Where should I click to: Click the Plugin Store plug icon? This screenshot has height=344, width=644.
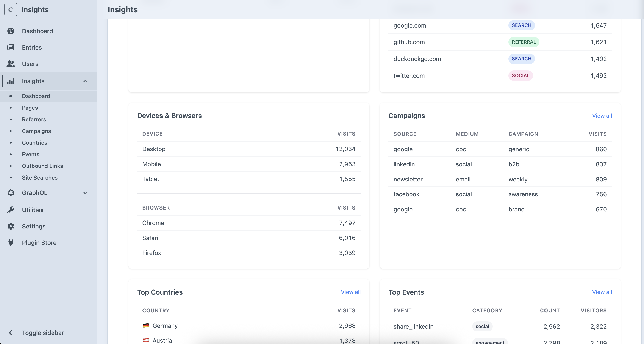(11, 243)
